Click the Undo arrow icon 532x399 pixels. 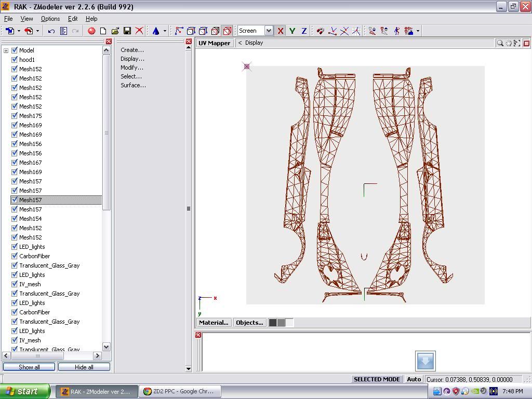tap(51, 31)
